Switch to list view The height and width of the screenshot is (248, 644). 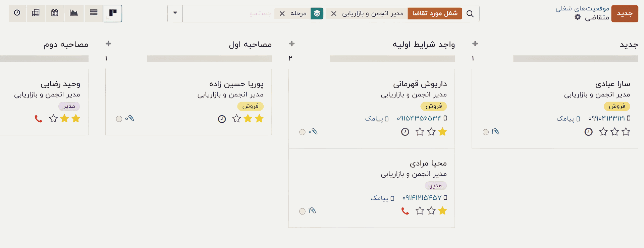94,13
